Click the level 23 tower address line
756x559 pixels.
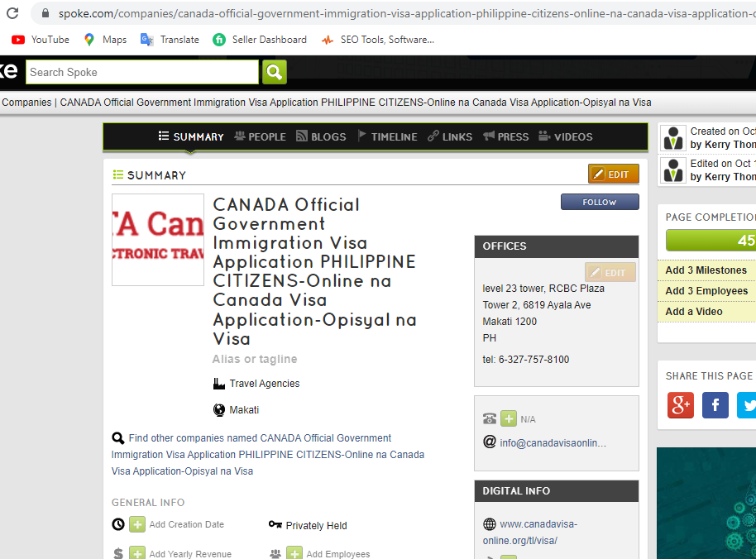coord(543,288)
